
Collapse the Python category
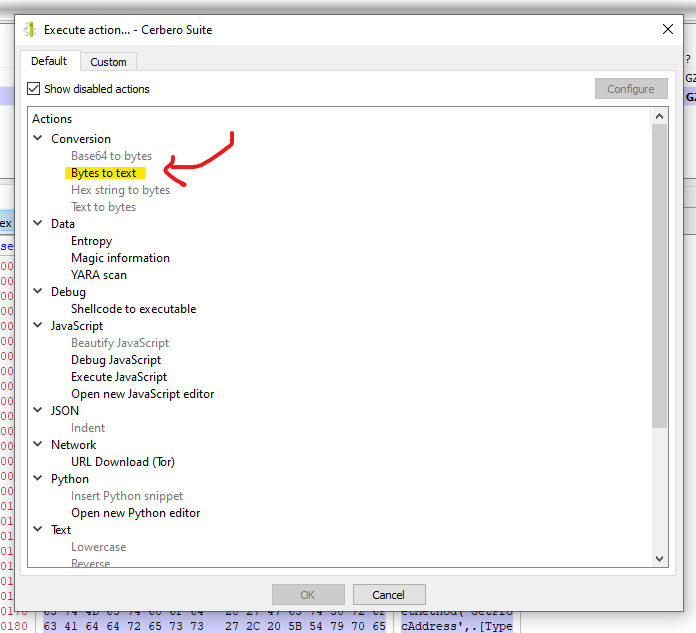[38, 479]
